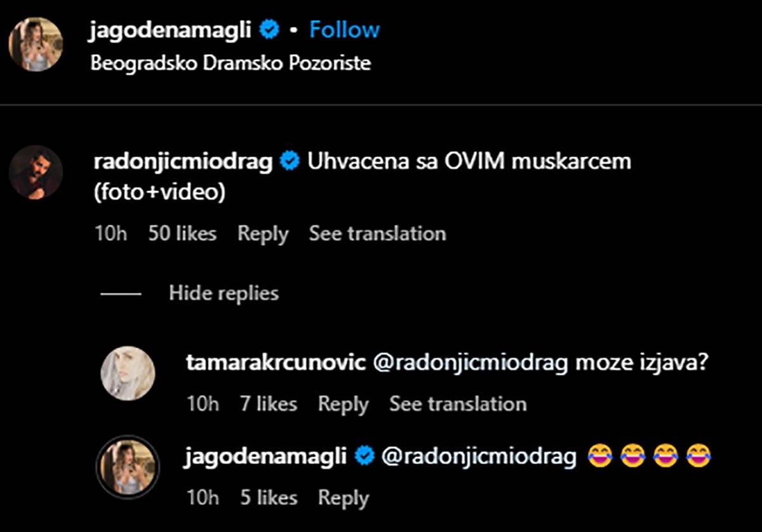
Task: Open radonjicmiodrag commenter username
Action: 183,161
